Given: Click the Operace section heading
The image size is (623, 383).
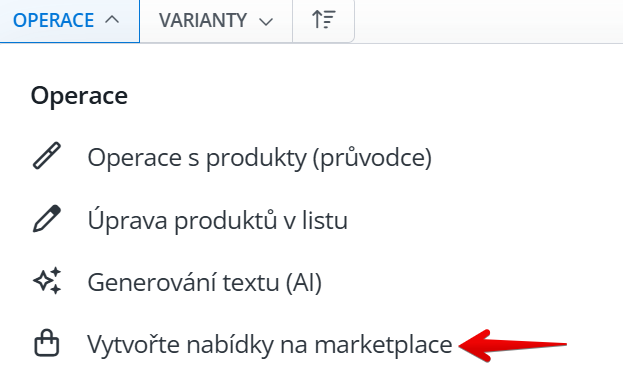Looking at the screenshot, I should (79, 96).
